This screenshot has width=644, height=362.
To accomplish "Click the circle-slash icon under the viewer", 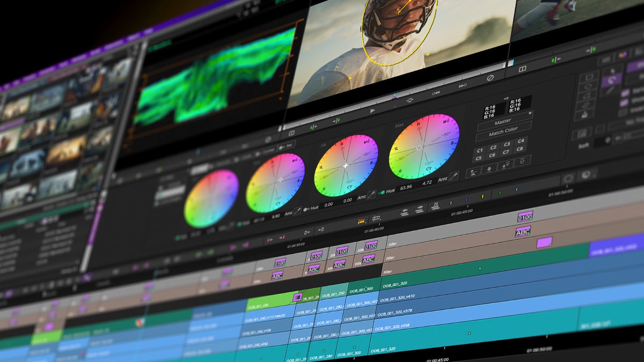I will tap(491, 78).
